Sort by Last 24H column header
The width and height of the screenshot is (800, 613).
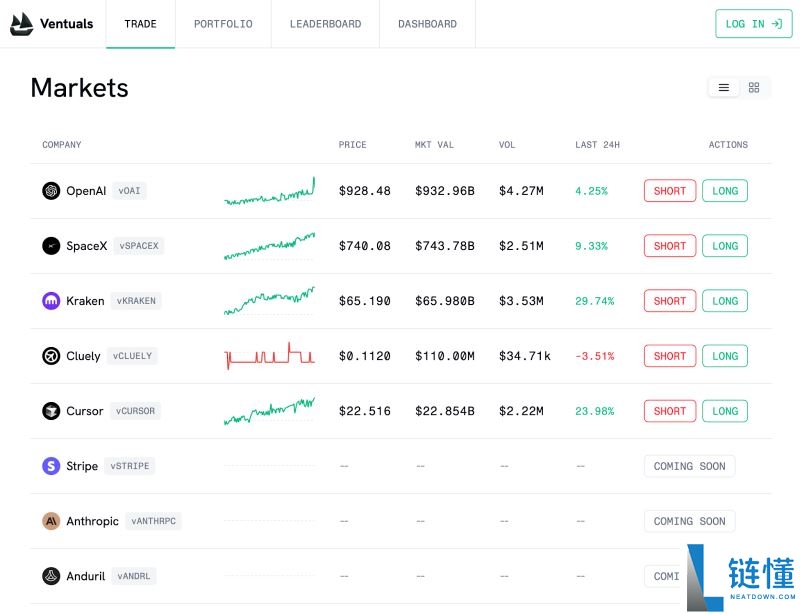pos(597,145)
